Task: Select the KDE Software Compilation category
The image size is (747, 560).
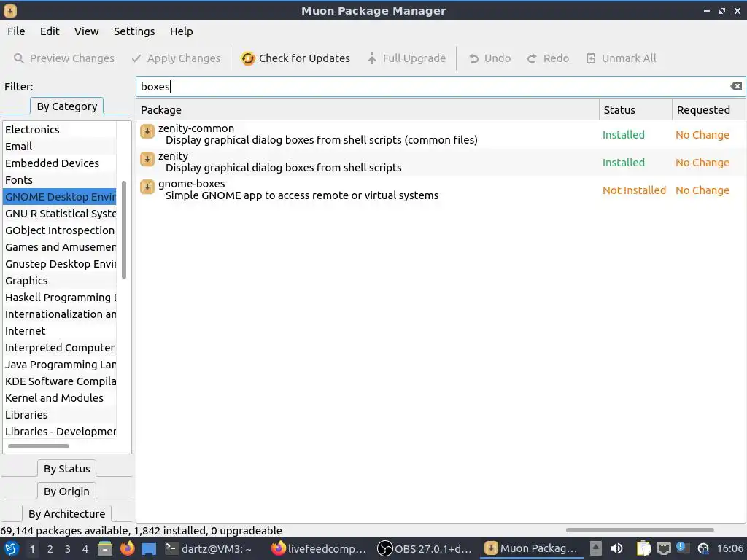Action: (x=60, y=381)
